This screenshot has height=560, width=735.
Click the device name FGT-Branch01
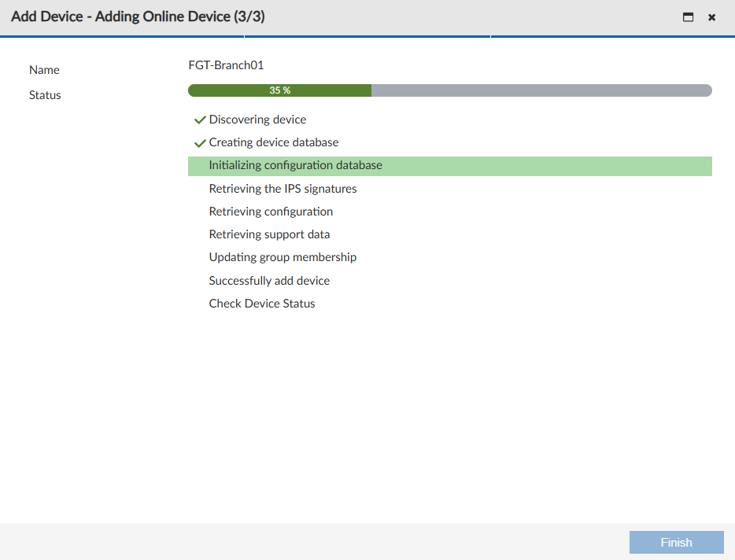click(x=227, y=65)
